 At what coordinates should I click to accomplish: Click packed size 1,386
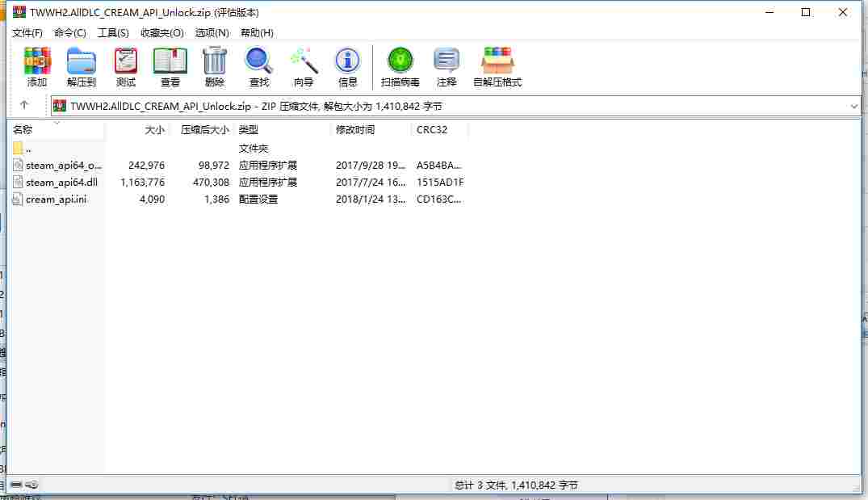pyautogui.click(x=216, y=200)
